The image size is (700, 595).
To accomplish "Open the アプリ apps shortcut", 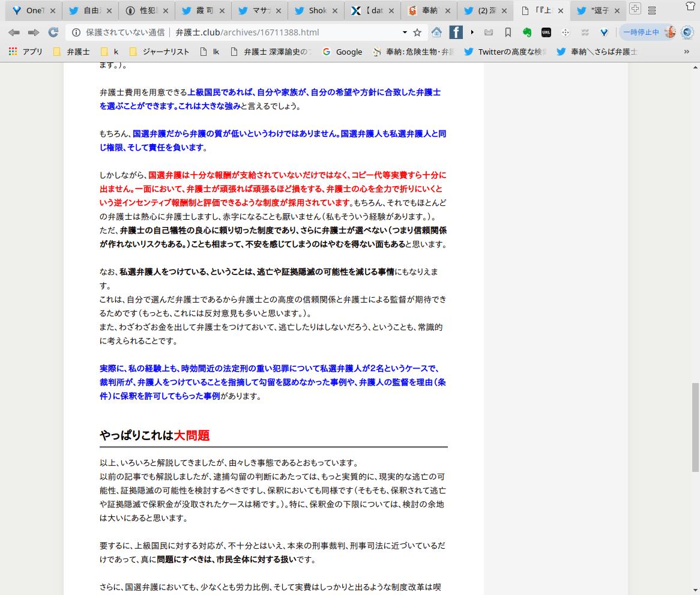I will (25, 52).
